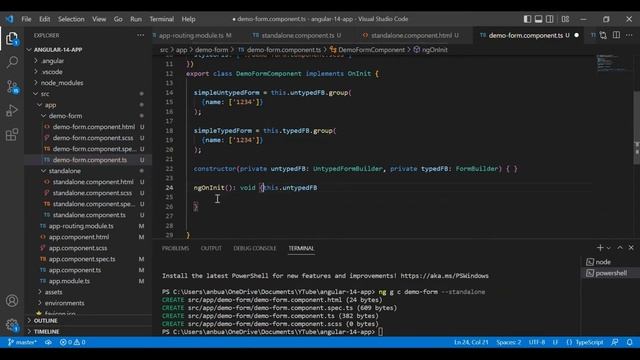Screen dimensions: 640x360
Task: Click the open changes icon in editor toolbar
Action: click(x=603, y=36)
